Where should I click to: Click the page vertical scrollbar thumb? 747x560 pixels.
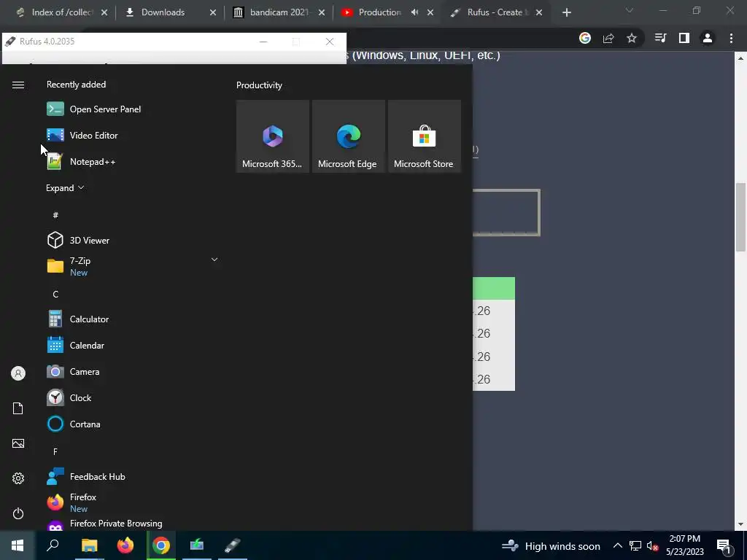pyautogui.click(x=740, y=217)
